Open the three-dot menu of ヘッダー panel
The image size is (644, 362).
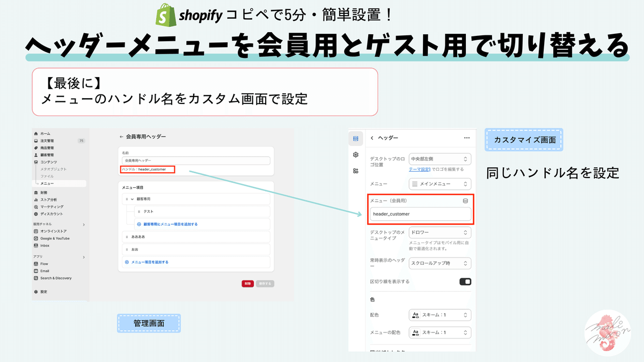[x=466, y=138]
